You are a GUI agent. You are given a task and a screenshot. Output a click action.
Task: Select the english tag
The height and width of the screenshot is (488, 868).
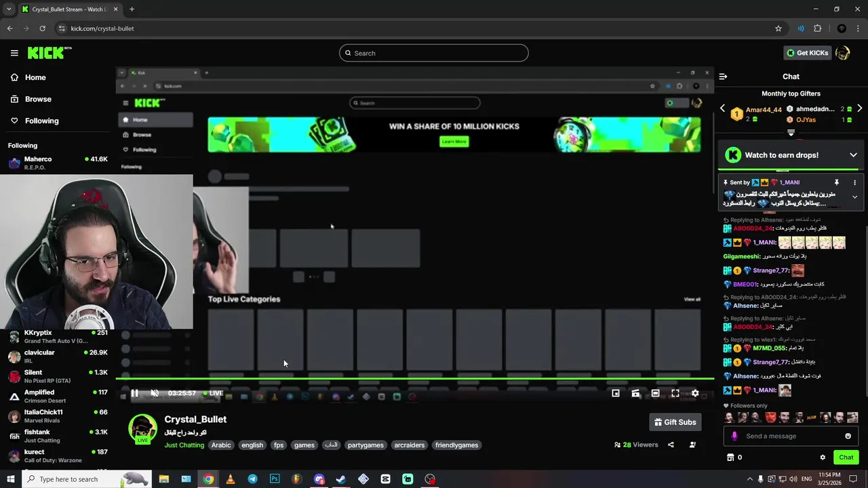pyautogui.click(x=252, y=445)
